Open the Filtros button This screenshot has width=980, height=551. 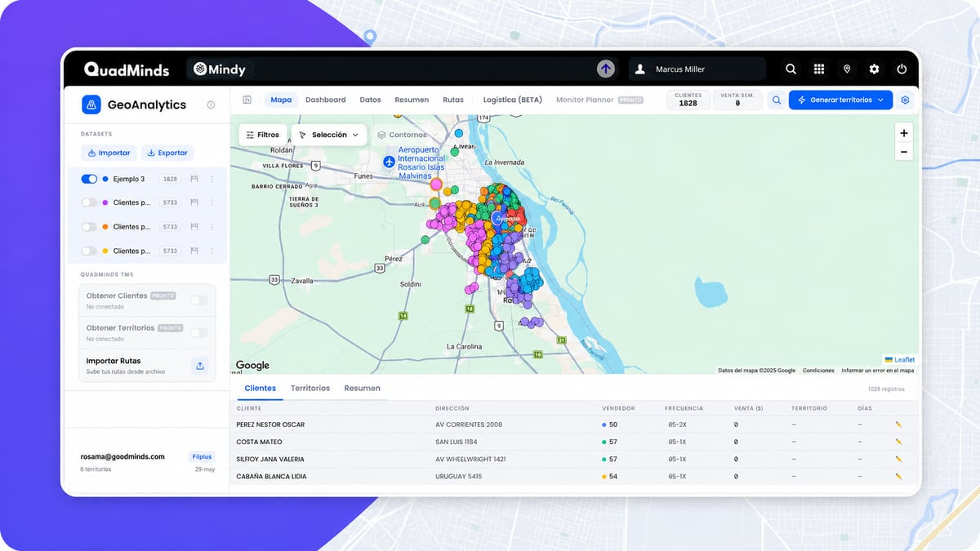click(262, 135)
